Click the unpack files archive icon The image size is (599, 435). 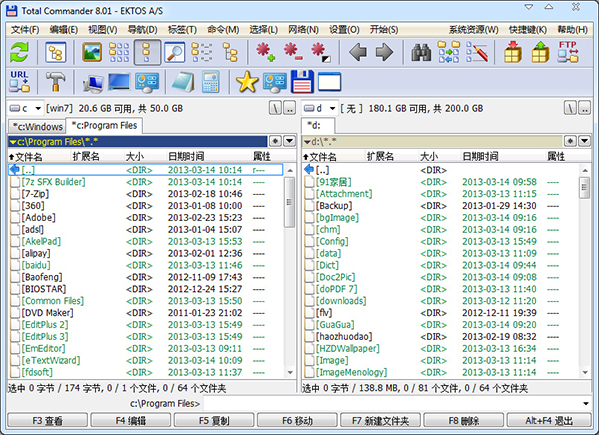pos(541,52)
